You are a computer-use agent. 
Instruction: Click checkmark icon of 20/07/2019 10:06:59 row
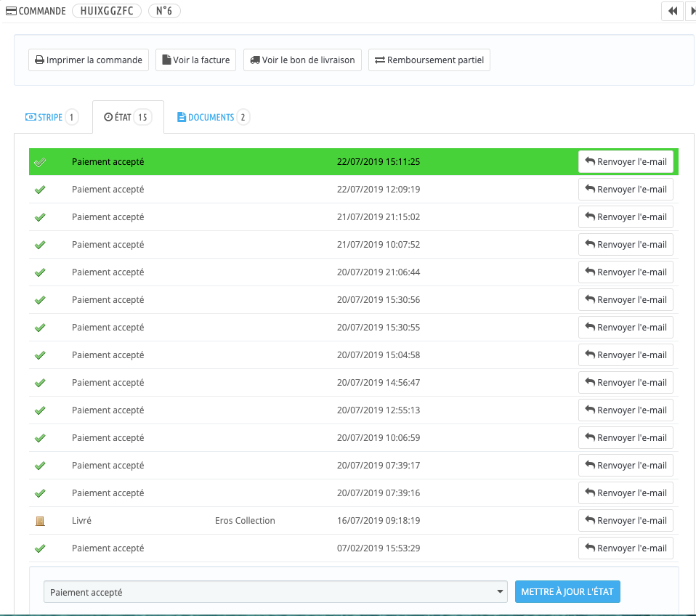[40, 438]
